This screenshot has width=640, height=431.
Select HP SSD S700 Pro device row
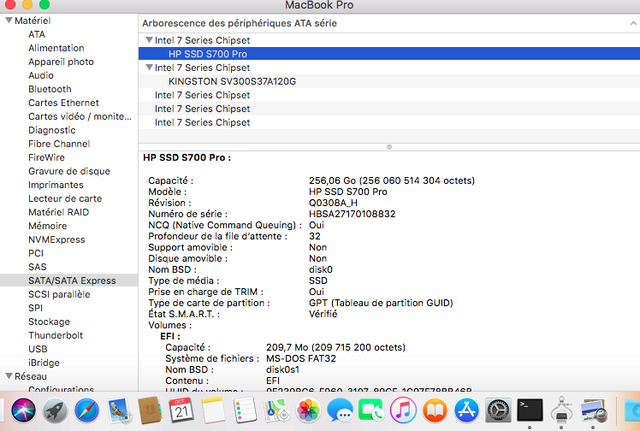pos(389,54)
